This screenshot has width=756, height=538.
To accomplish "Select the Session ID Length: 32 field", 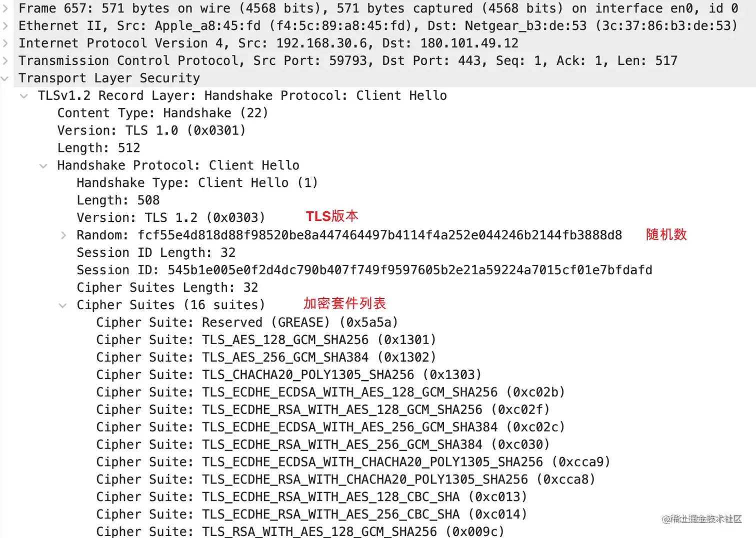I will click(x=156, y=253).
